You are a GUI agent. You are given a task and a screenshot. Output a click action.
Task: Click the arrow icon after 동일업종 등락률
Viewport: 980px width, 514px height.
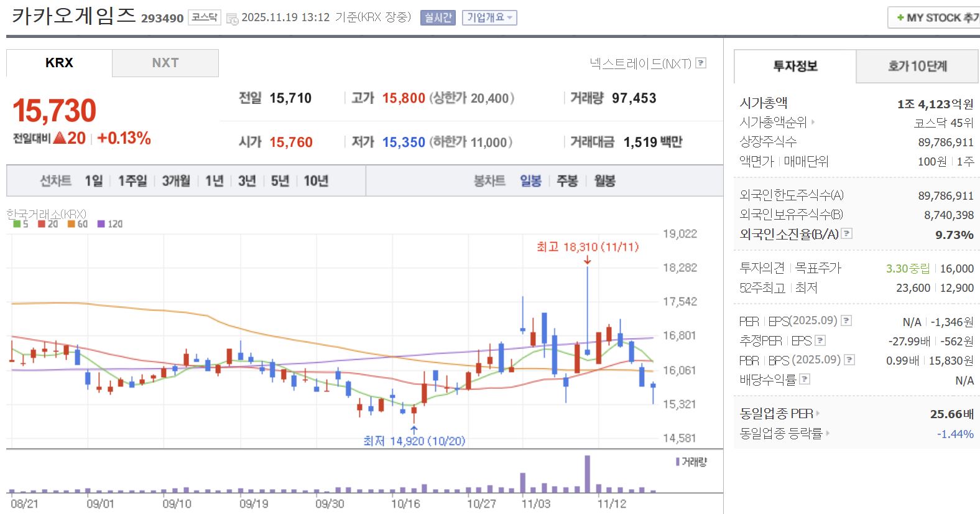828,433
